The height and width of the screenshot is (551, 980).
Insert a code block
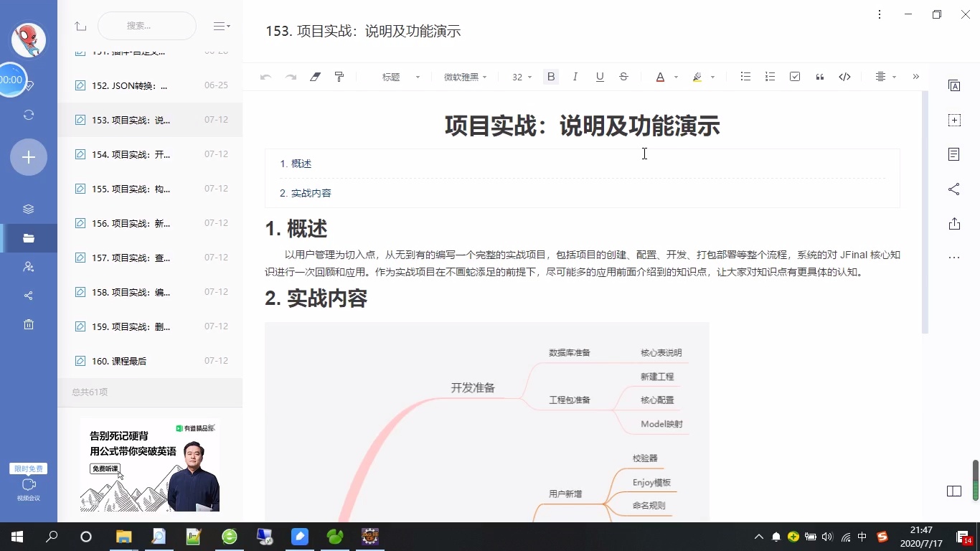pos(844,77)
